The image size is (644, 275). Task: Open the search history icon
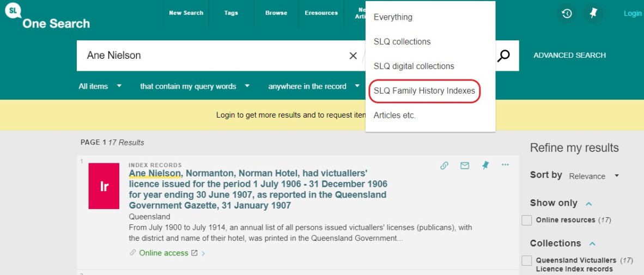(567, 14)
